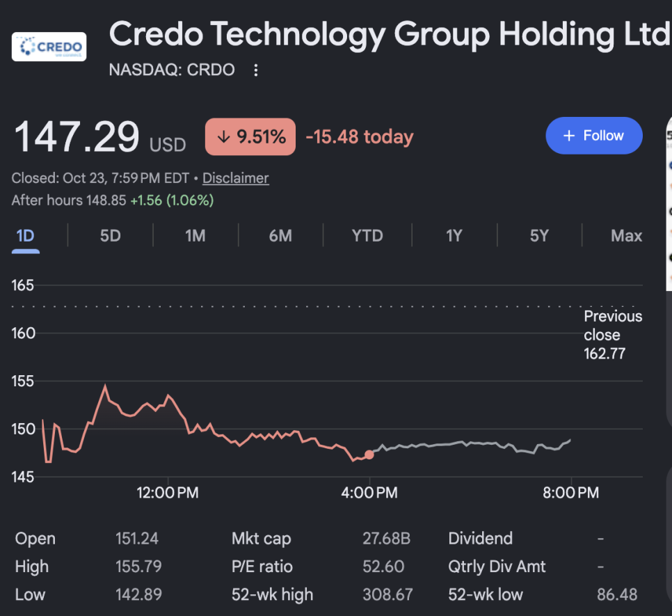Viewport: 672px width, 616px height.
Task: Click the 52-wk high value 308.67
Action: coord(387,594)
